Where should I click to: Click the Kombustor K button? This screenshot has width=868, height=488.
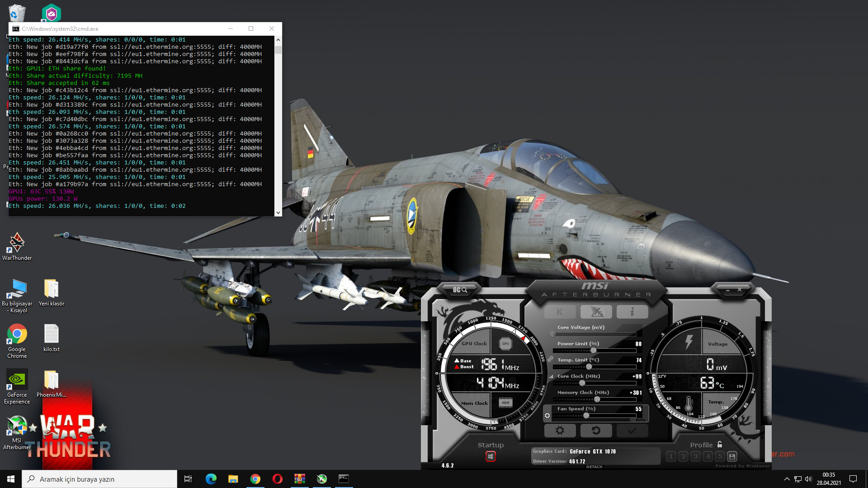[x=560, y=312]
